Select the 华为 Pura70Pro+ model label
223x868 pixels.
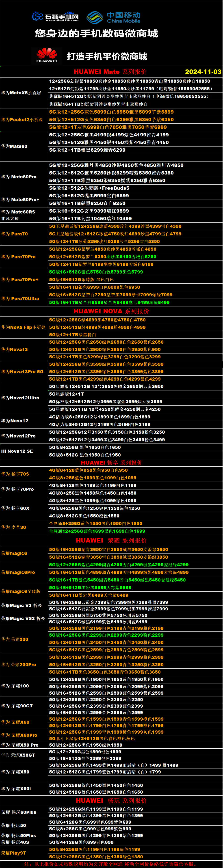point(20,280)
